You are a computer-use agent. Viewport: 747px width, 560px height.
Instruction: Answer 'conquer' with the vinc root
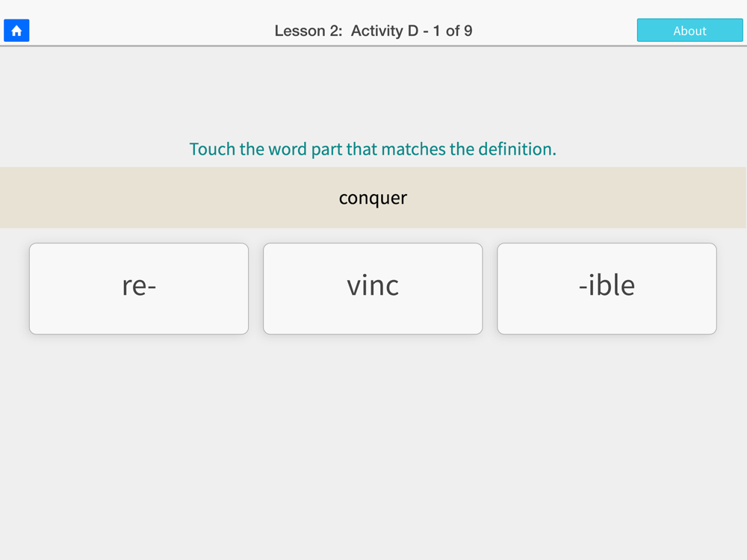[373, 288]
